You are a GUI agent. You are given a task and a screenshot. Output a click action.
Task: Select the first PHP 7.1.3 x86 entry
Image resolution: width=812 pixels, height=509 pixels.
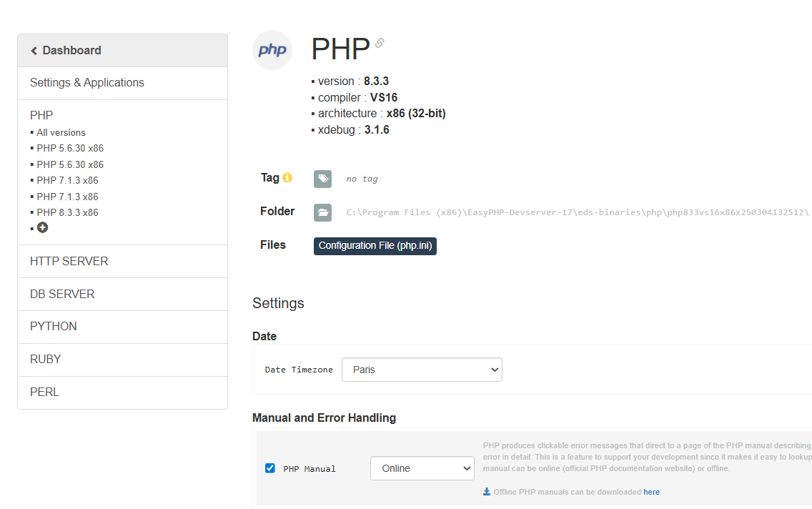67,180
